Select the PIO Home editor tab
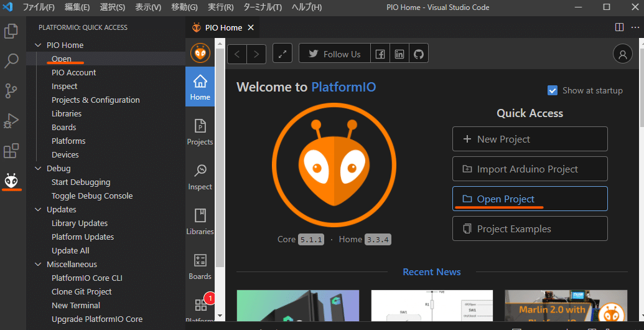644x330 pixels. 223,27
